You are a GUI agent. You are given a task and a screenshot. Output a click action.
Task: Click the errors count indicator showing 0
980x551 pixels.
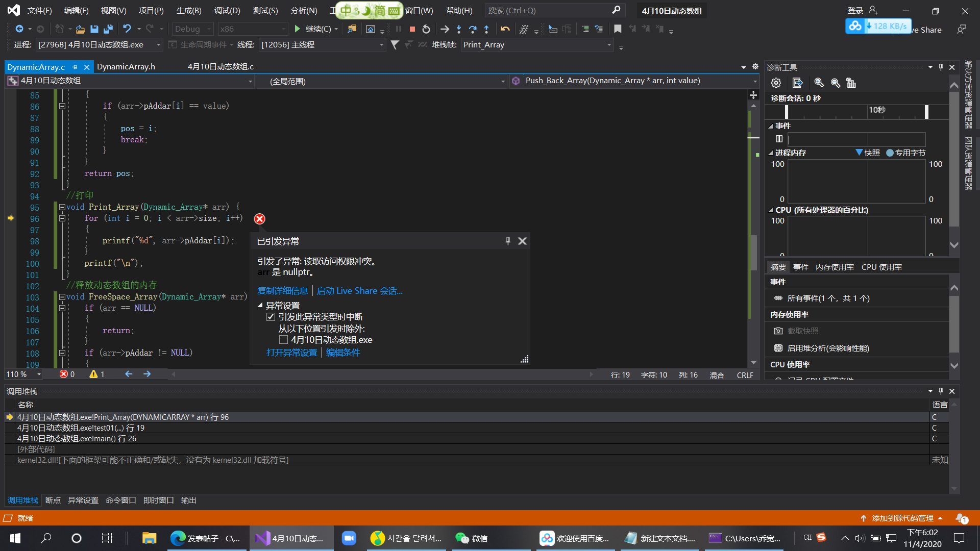[x=67, y=374]
